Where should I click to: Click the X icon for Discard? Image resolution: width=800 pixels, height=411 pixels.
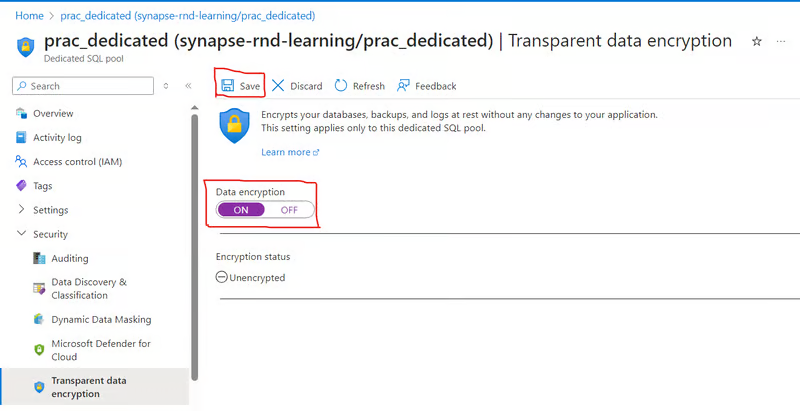tap(278, 86)
